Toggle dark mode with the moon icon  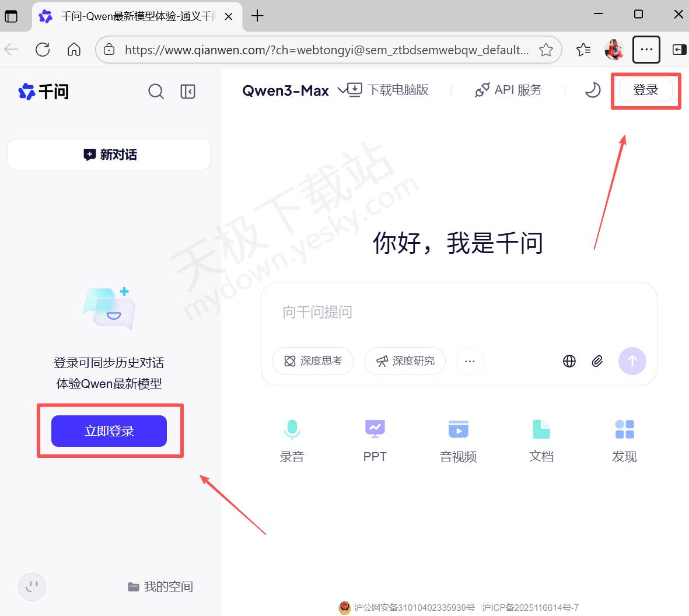click(x=593, y=90)
